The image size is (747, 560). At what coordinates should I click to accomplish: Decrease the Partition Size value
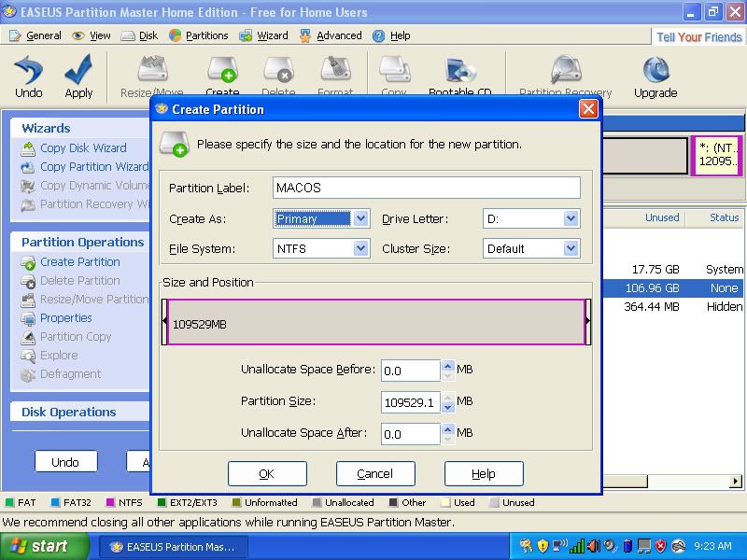pyautogui.click(x=447, y=408)
